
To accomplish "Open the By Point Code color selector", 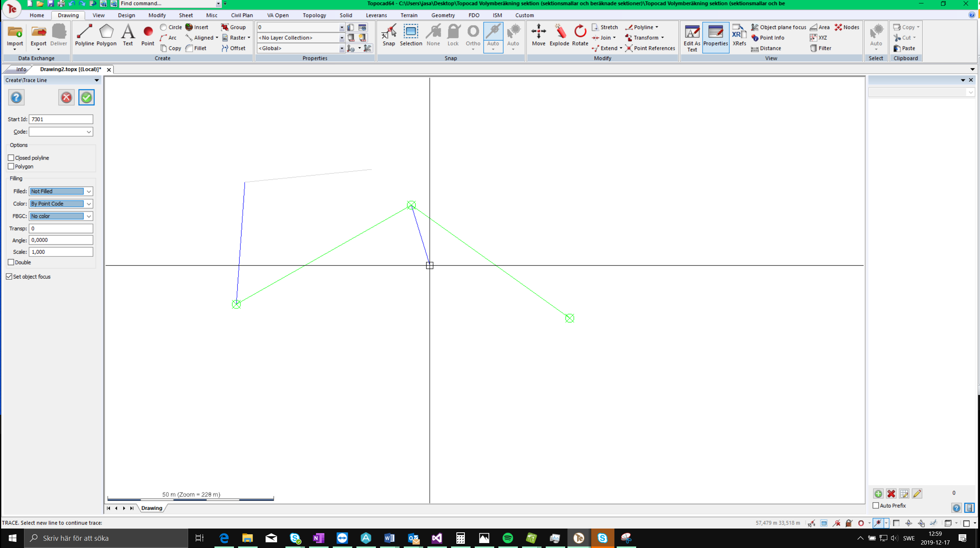I will pos(89,204).
